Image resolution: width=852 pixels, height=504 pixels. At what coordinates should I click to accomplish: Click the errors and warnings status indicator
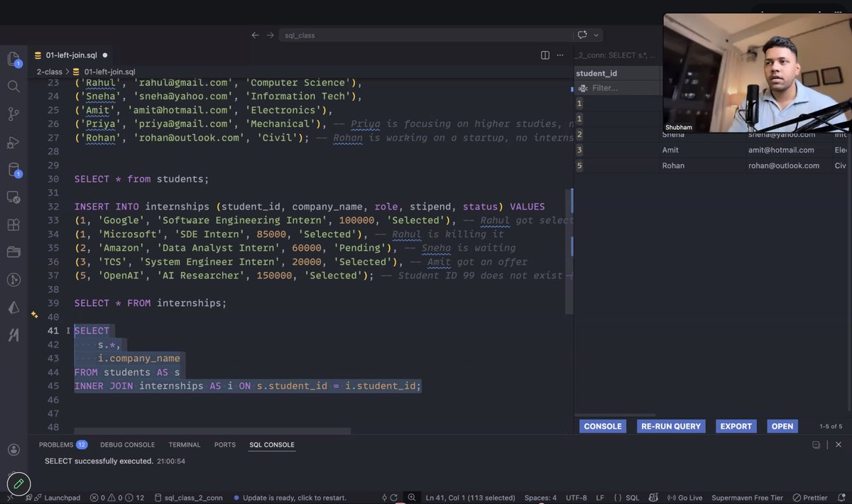(119, 498)
